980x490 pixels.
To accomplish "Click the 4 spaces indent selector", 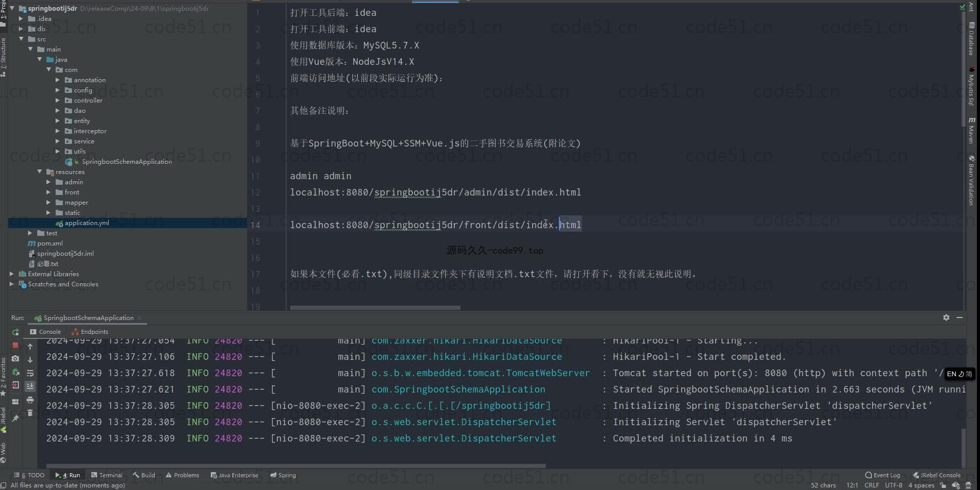I will pyautogui.click(x=921, y=485).
